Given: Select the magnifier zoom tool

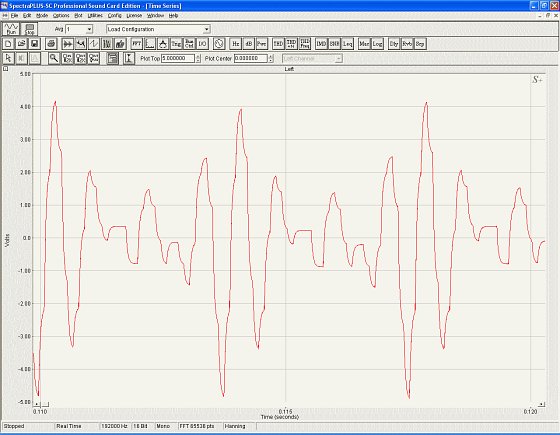Looking at the screenshot, I should click(54, 58).
